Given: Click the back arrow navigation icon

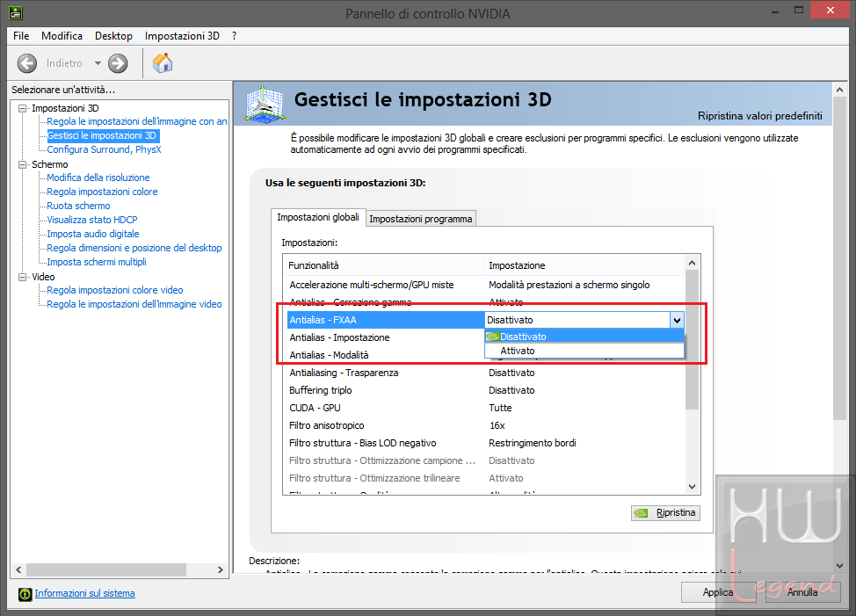Looking at the screenshot, I should click(27, 63).
